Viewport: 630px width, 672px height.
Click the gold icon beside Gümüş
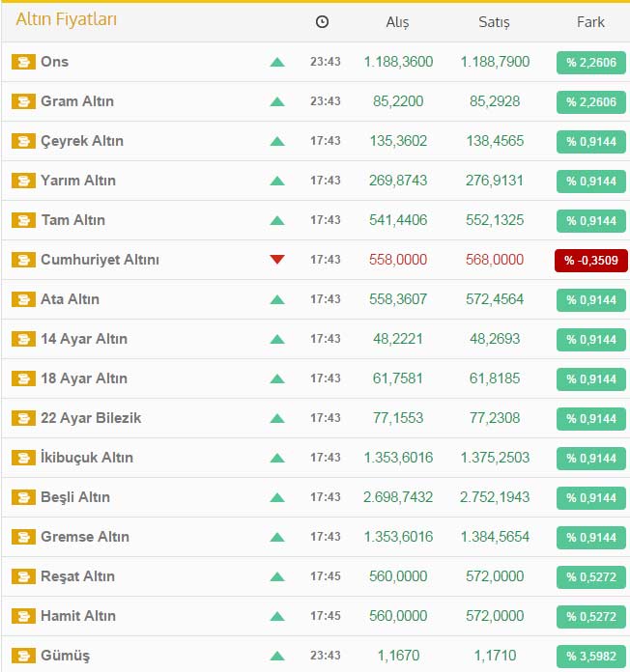click(x=22, y=656)
